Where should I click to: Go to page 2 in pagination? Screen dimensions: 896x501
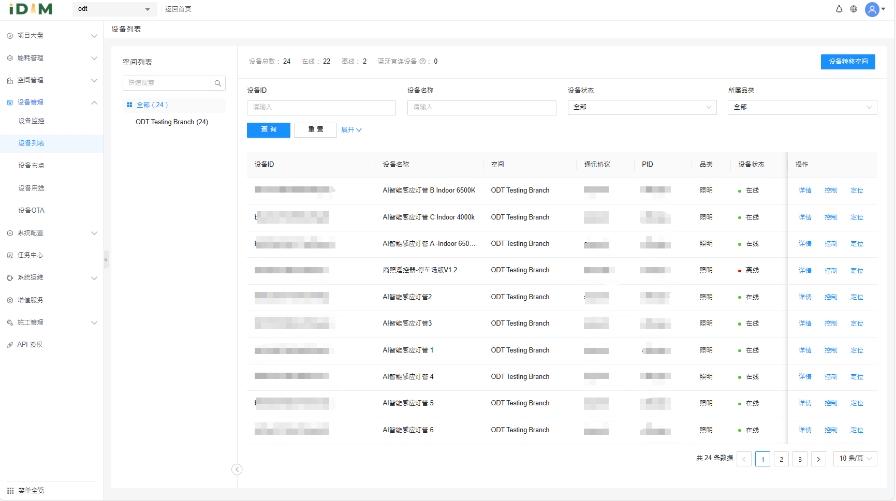click(781, 458)
